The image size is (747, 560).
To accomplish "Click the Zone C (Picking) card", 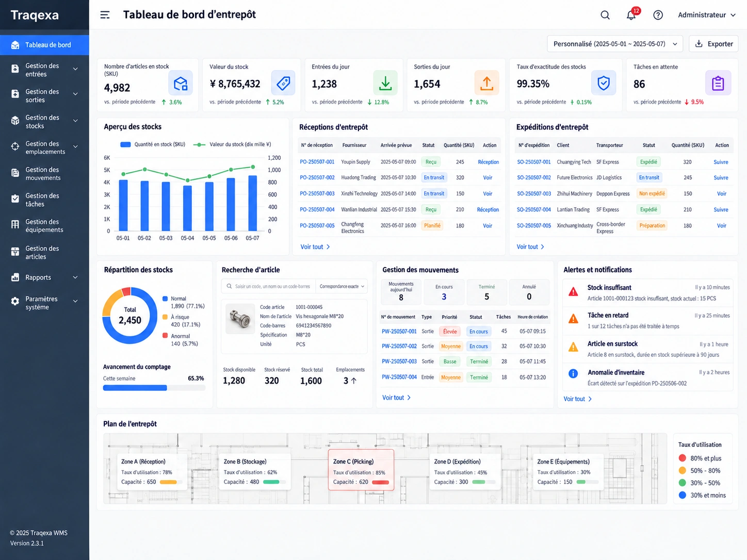I will (361, 470).
